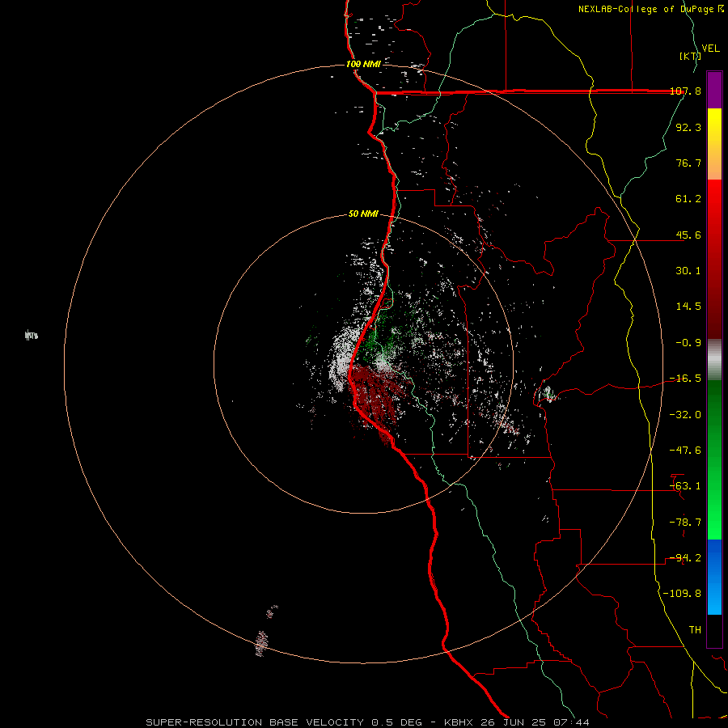The image size is (728, 728).
Task: Select the -47.6 legend value
Action: tap(685, 451)
